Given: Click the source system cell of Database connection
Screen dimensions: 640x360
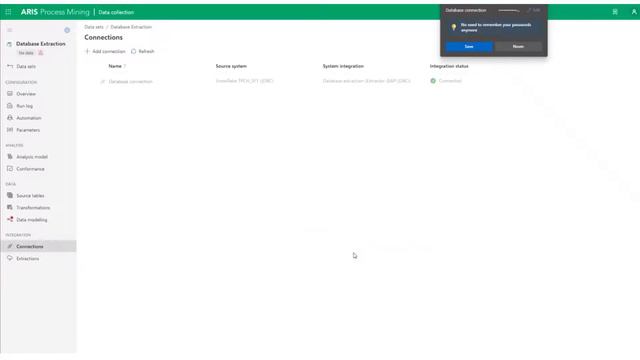Looking at the screenshot, I should 244,81.
